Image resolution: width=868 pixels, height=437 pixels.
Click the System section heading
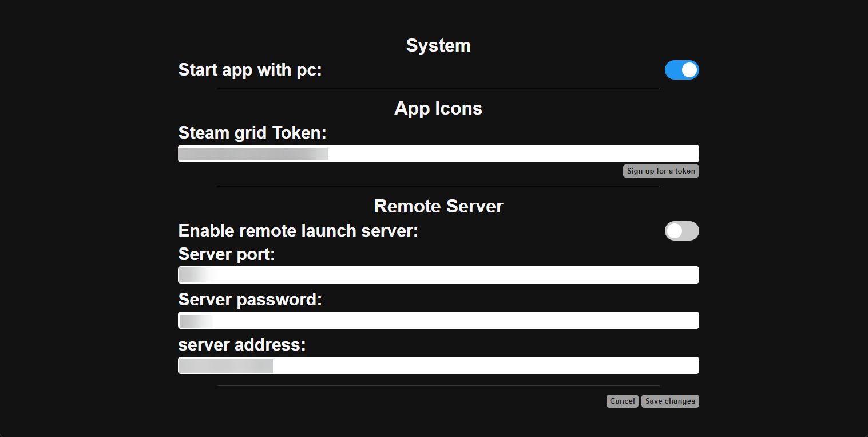pos(438,45)
